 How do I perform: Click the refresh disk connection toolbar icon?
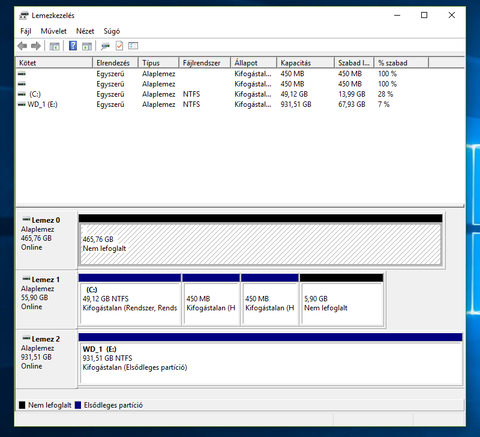(106, 46)
